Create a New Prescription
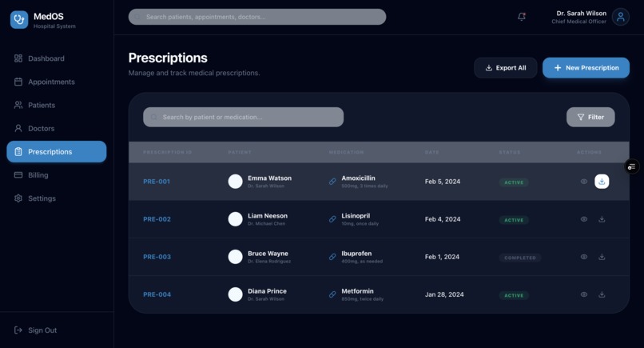 coord(586,68)
